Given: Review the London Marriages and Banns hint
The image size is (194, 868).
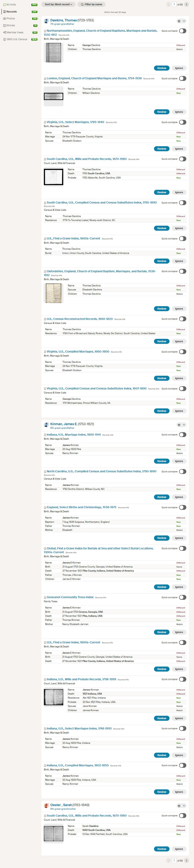Looking at the screenshot, I should [x=162, y=112].
